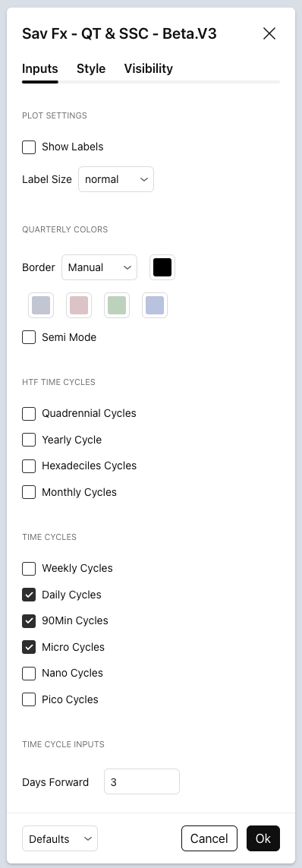Pick the black border color swatch
Image resolution: width=302 pixels, height=868 pixels.
click(x=162, y=267)
